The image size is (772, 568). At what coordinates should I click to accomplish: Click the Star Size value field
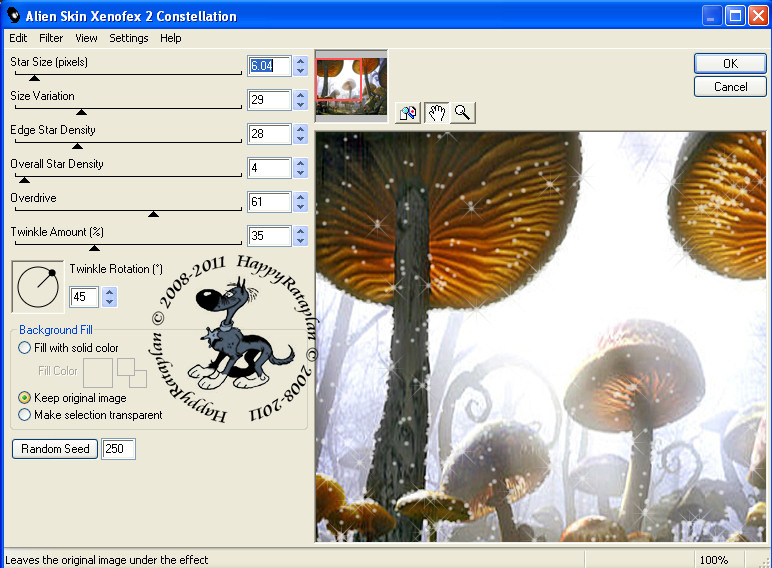269,65
